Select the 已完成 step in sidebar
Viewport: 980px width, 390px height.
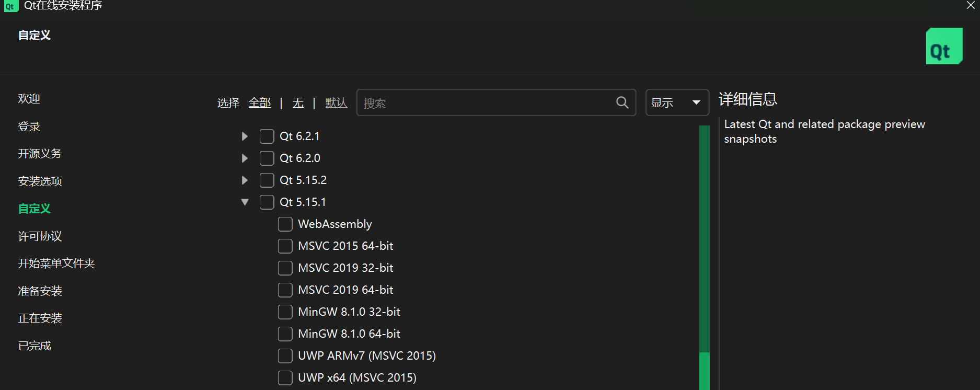tap(34, 346)
